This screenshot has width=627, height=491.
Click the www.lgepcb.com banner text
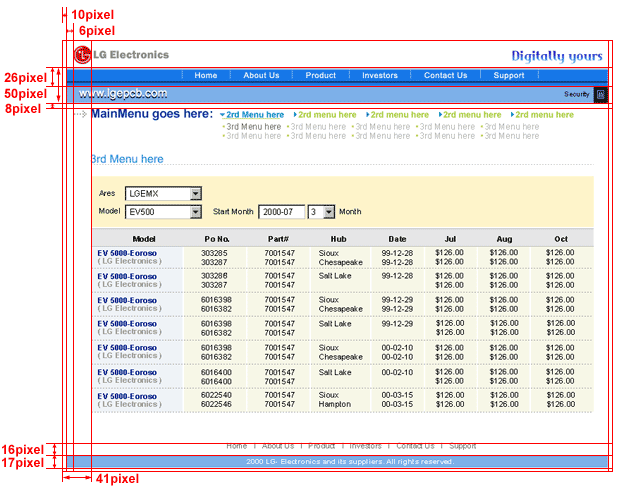pos(123,94)
